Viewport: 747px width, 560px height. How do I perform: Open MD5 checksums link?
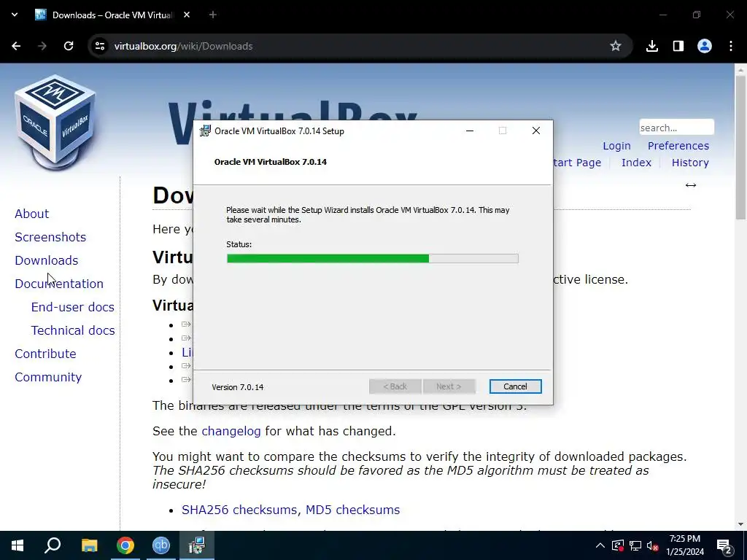point(352,510)
